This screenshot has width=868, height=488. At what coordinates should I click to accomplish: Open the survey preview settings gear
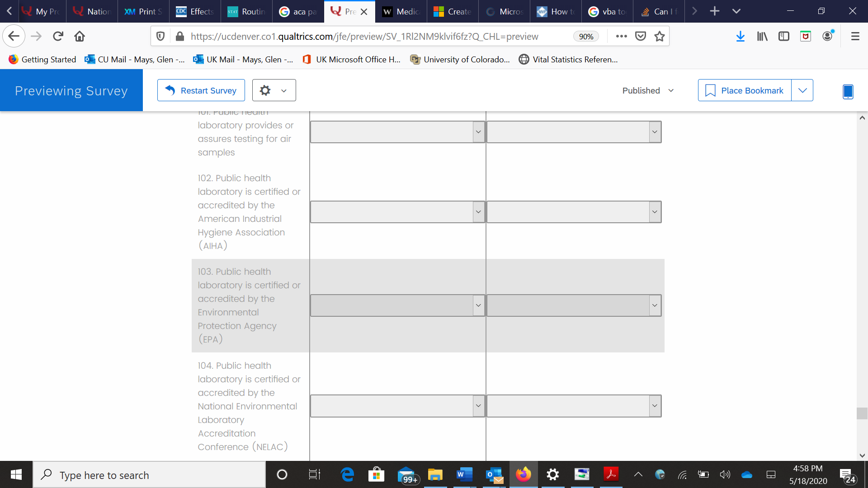click(x=265, y=90)
